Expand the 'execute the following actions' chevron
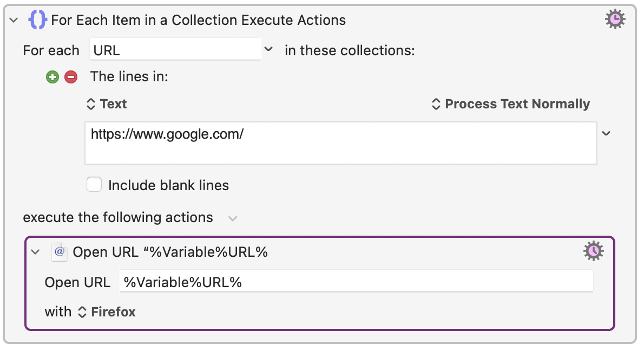644x350 pixels. click(233, 218)
